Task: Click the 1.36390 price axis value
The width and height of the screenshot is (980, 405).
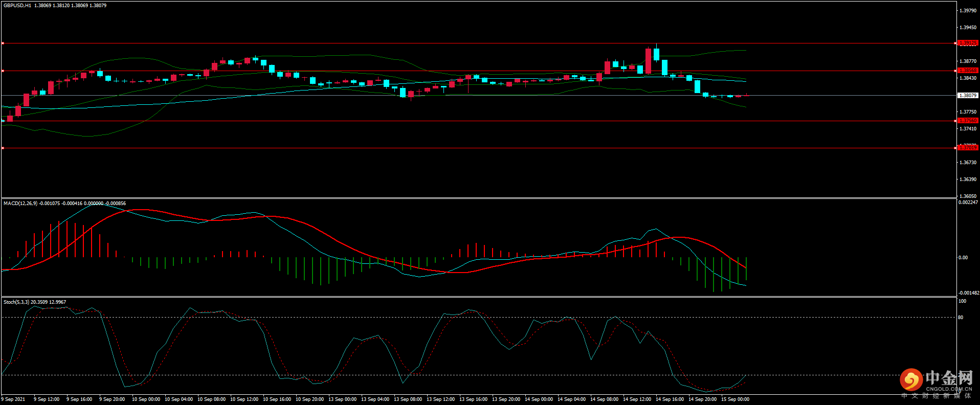Action: point(968,179)
